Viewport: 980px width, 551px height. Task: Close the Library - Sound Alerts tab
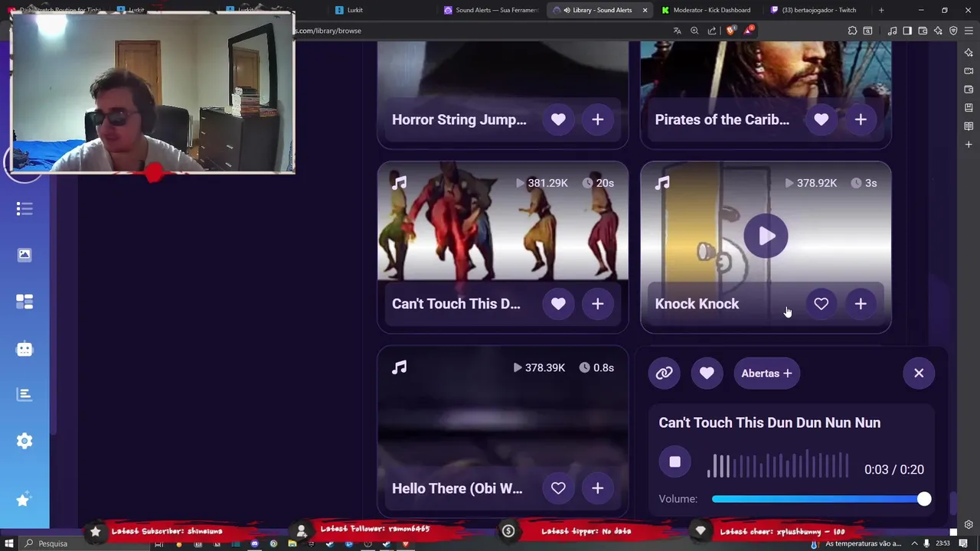[x=645, y=10]
